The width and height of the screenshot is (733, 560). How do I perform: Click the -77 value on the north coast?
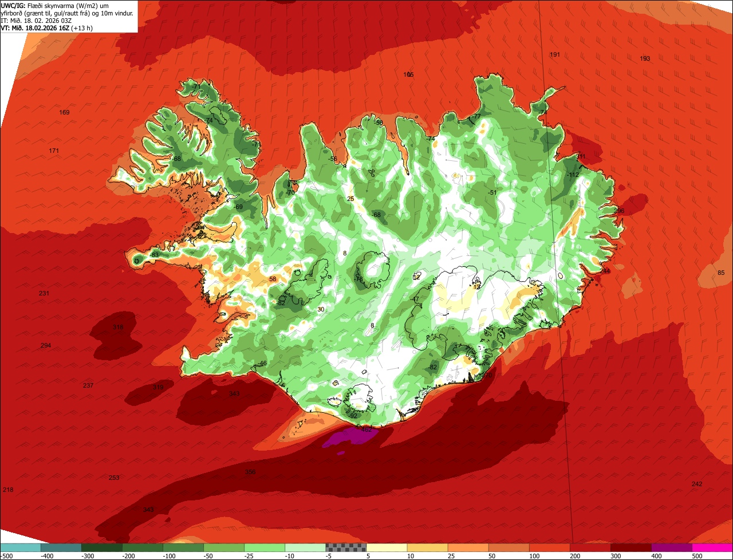click(475, 116)
